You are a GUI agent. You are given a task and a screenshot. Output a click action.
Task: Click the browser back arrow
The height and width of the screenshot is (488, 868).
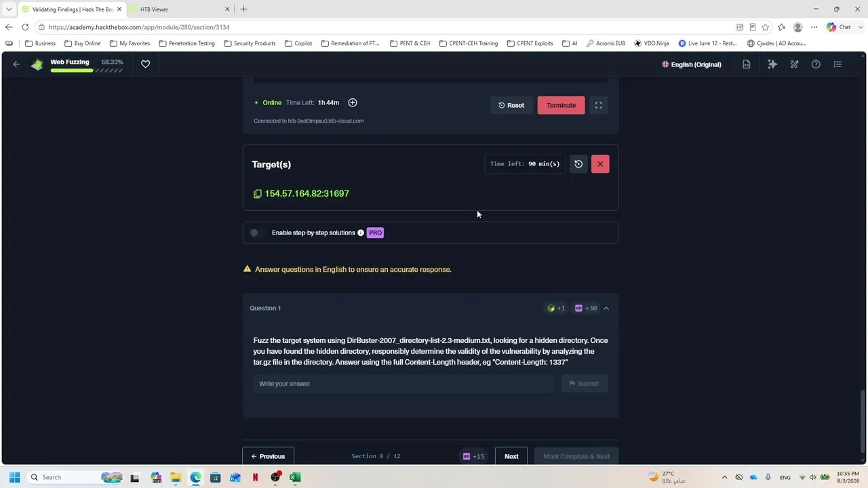[x=8, y=27]
